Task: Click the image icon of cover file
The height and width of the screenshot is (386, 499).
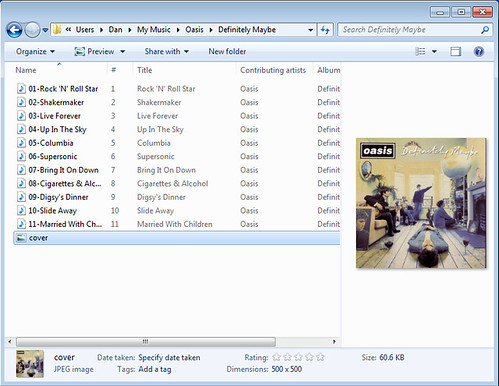Action: pos(21,238)
